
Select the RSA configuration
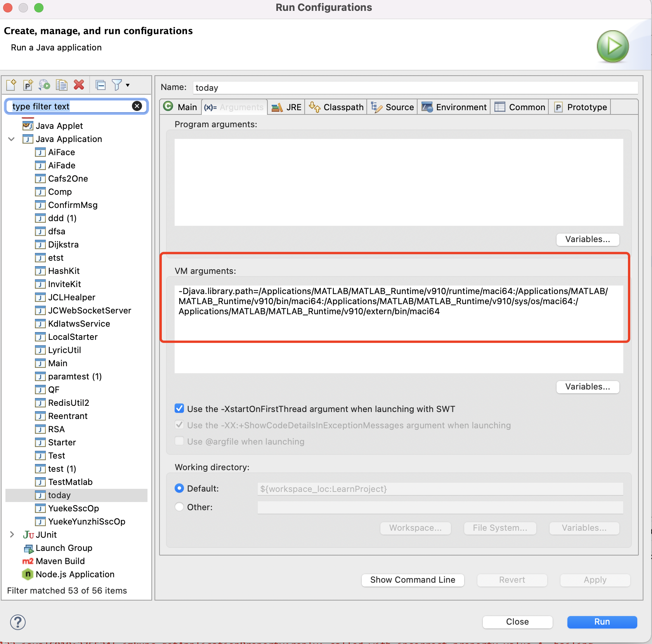coord(50,429)
